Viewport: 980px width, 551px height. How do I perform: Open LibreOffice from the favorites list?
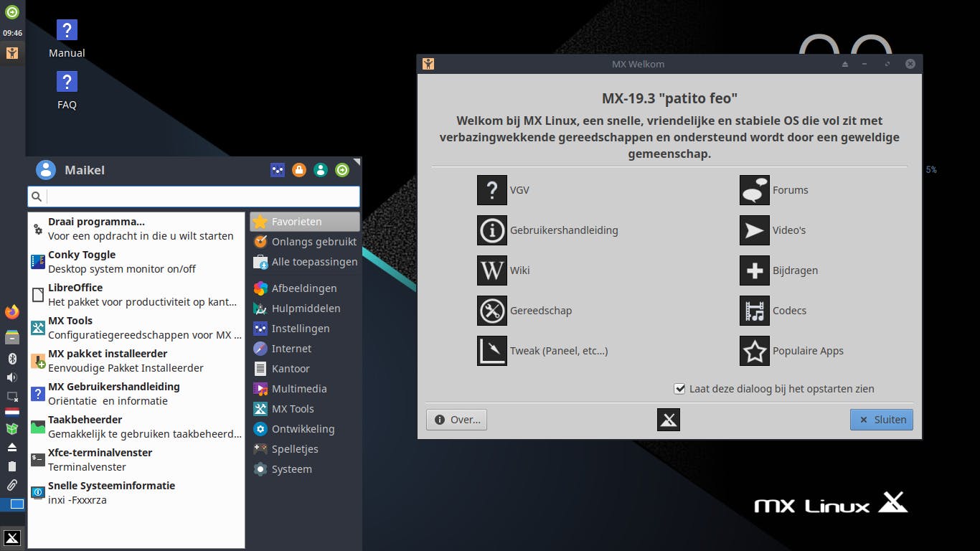(136, 295)
